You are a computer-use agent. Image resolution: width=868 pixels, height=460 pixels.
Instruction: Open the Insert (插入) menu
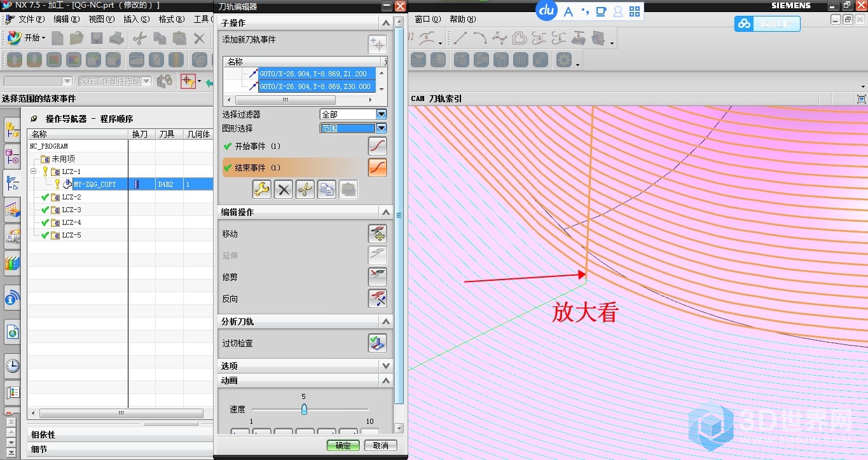pyautogui.click(x=137, y=19)
